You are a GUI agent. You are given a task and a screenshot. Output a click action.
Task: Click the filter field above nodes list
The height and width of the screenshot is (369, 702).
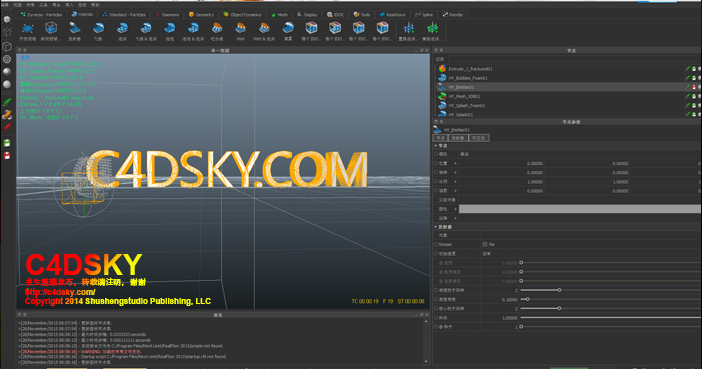click(x=574, y=59)
